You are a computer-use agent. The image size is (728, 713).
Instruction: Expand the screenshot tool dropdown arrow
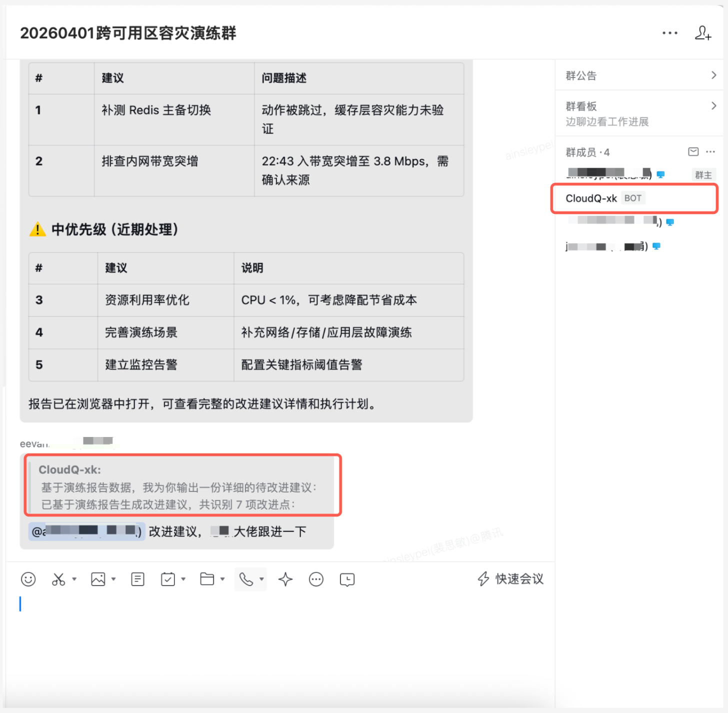coord(75,579)
